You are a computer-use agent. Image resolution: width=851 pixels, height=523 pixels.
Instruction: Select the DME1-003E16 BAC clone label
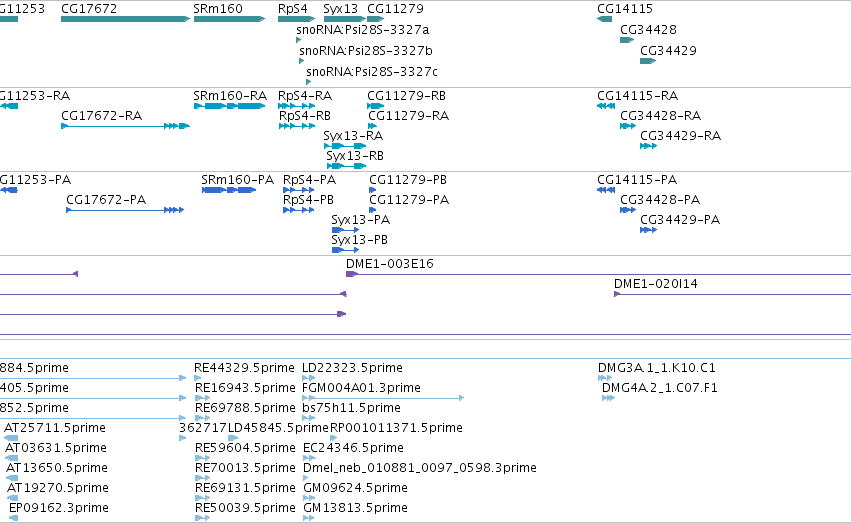390,264
